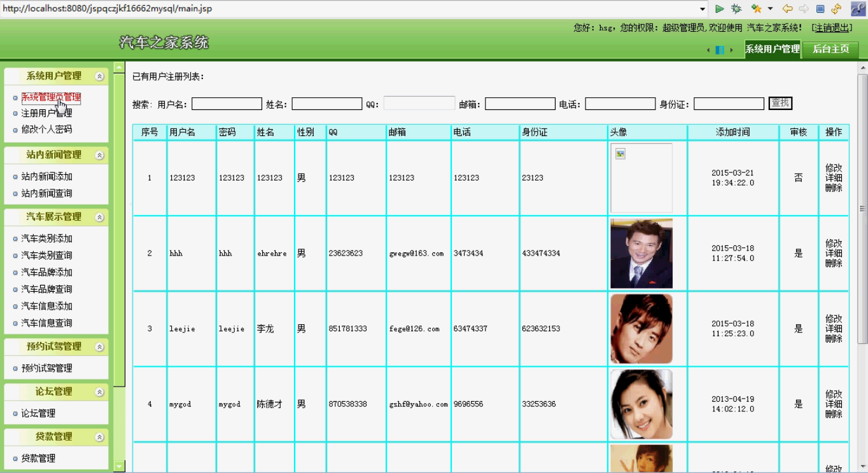Switch to the 系统用户管理 tab

point(773,49)
